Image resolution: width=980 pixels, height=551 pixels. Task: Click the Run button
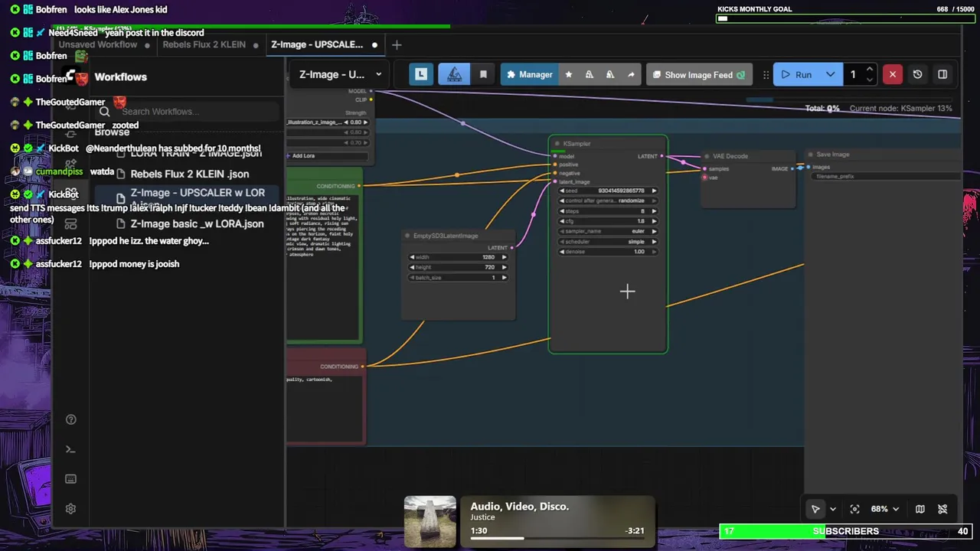point(796,74)
